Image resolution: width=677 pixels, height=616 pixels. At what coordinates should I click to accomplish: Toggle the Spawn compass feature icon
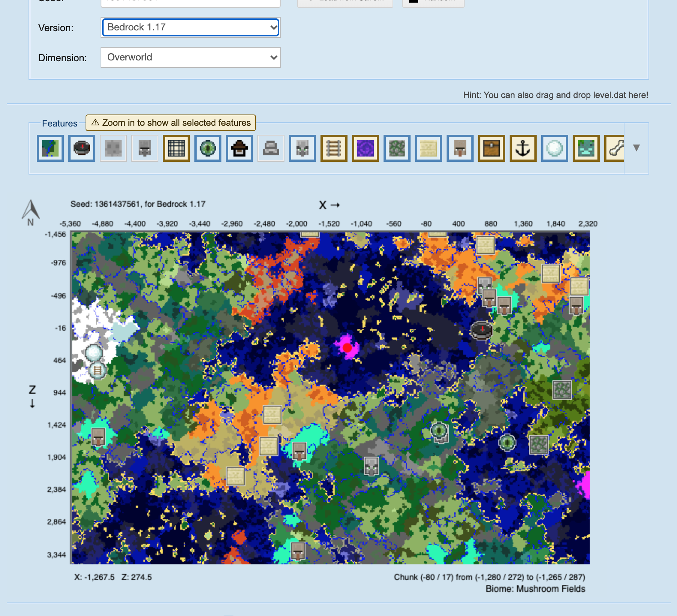[x=82, y=148]
